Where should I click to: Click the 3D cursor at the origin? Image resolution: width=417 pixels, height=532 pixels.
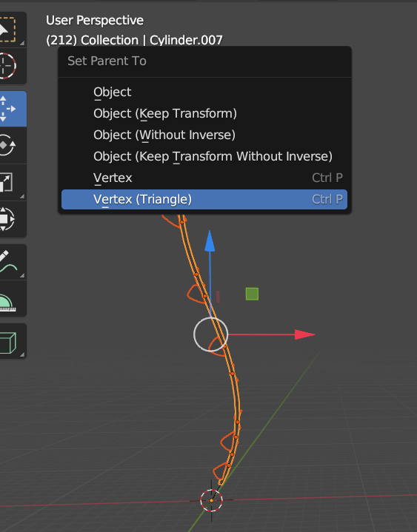[x=211, y=500]
